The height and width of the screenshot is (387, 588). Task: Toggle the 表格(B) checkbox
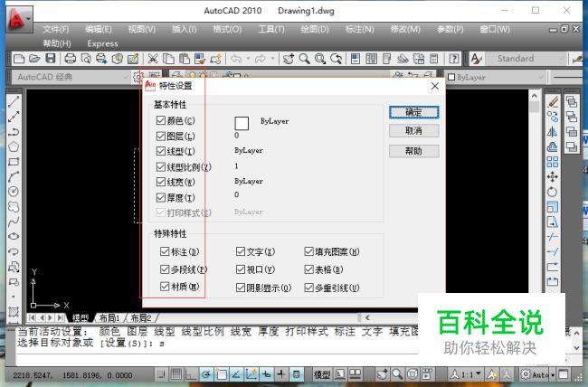(308, 269)
